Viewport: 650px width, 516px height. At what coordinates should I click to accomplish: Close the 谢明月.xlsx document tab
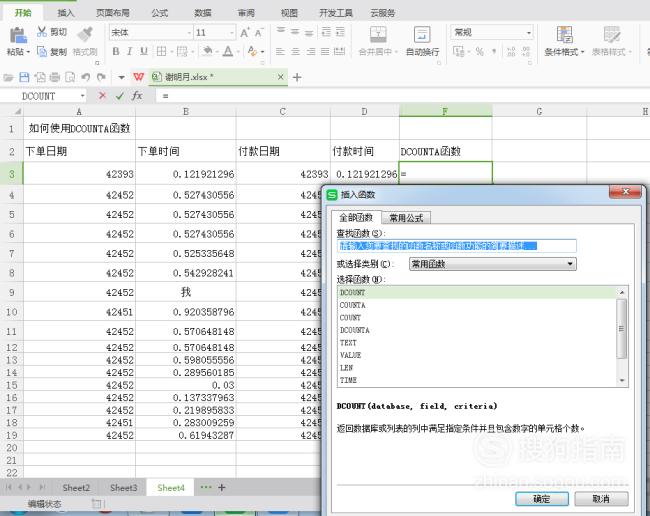[x=281, y=77]
